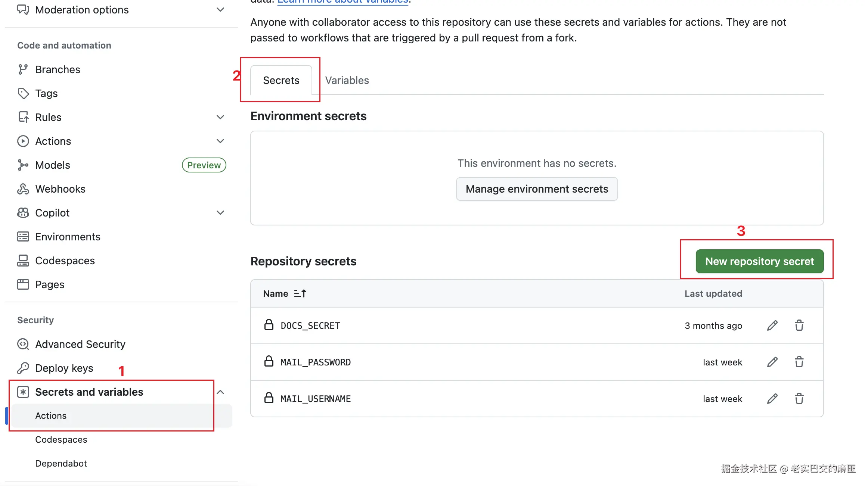Select the Secrets tab
This screenshot has height=486, width=868.
point(281,80)
